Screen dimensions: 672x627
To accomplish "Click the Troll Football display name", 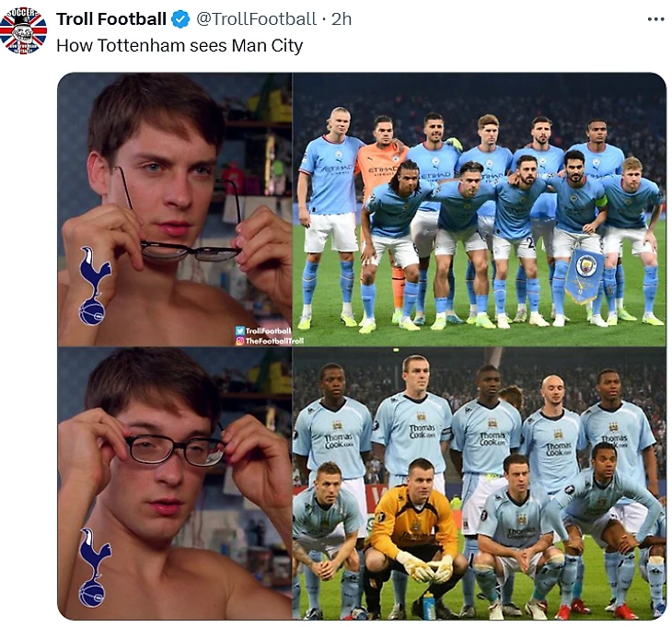I will pyautogui.click(x=110, y=19).
